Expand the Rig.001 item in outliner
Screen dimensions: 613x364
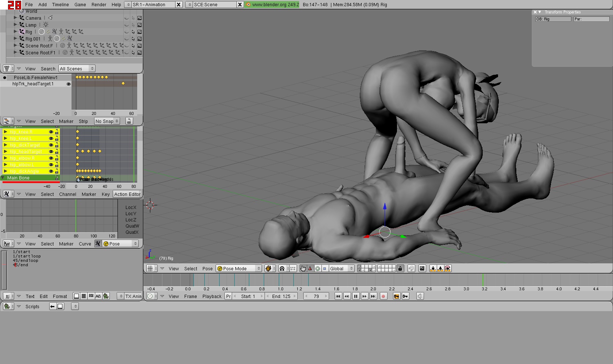click(15, 38)
